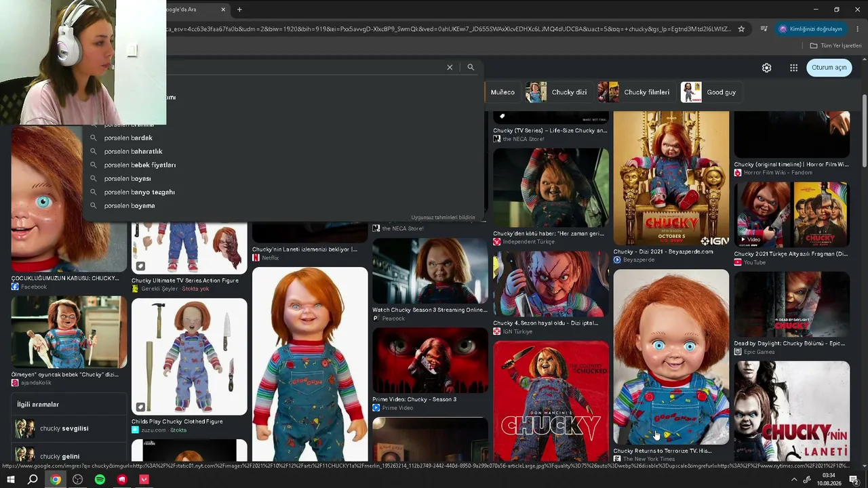Select the Chucky filmleri filter chip

point(634,92)
